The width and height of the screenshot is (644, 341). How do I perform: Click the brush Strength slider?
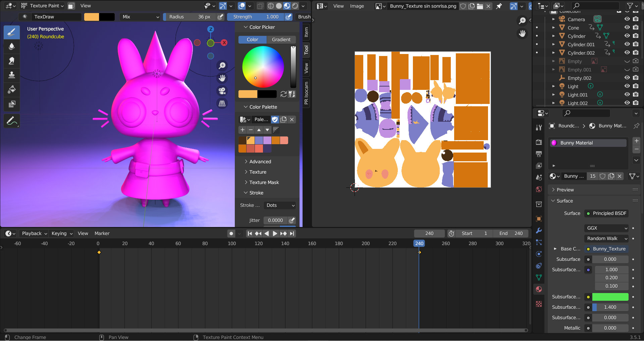256,17
